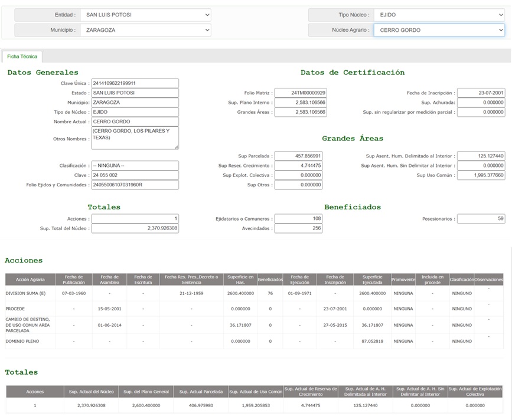Click the Acción Agraria column header

(x=30, y=280)
